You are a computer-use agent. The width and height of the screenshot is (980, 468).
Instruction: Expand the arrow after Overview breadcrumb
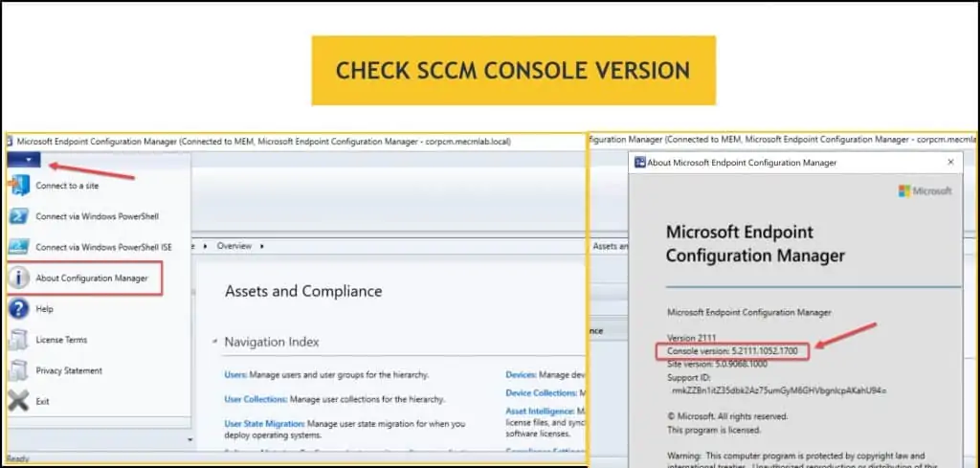click(262, 246)
